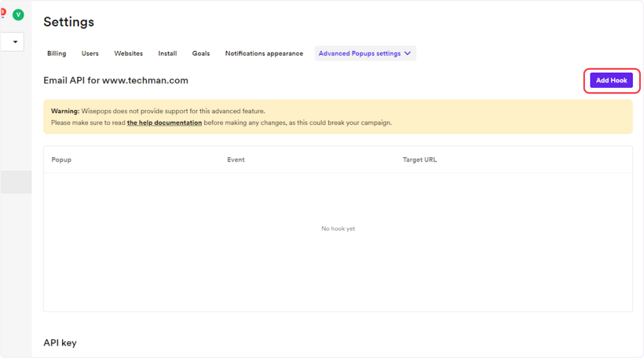Click the Target URL column header

tap(419, 160)
